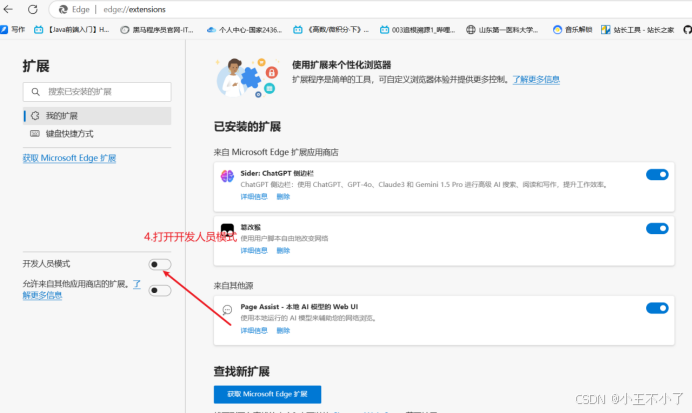The image size is (692, 413).
Task: Disable the Sider: ChatGPT 侧边栏 extension toggle
Action: (x=657, y=175)
